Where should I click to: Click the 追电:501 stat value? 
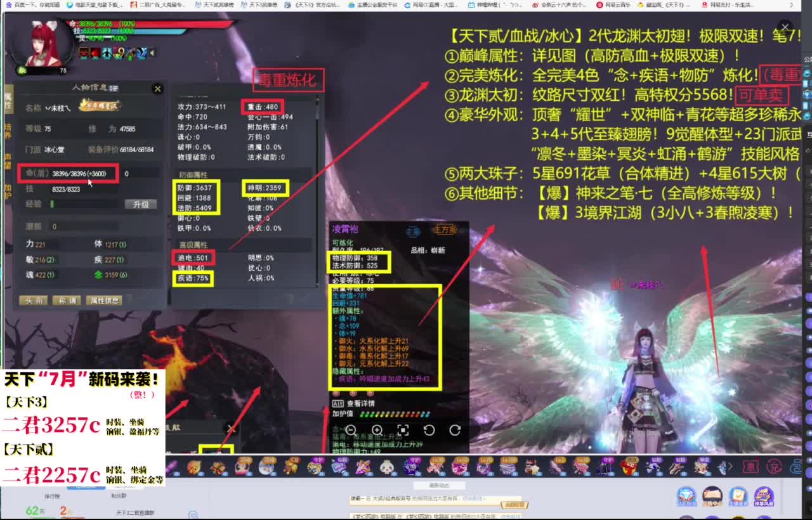193,257
